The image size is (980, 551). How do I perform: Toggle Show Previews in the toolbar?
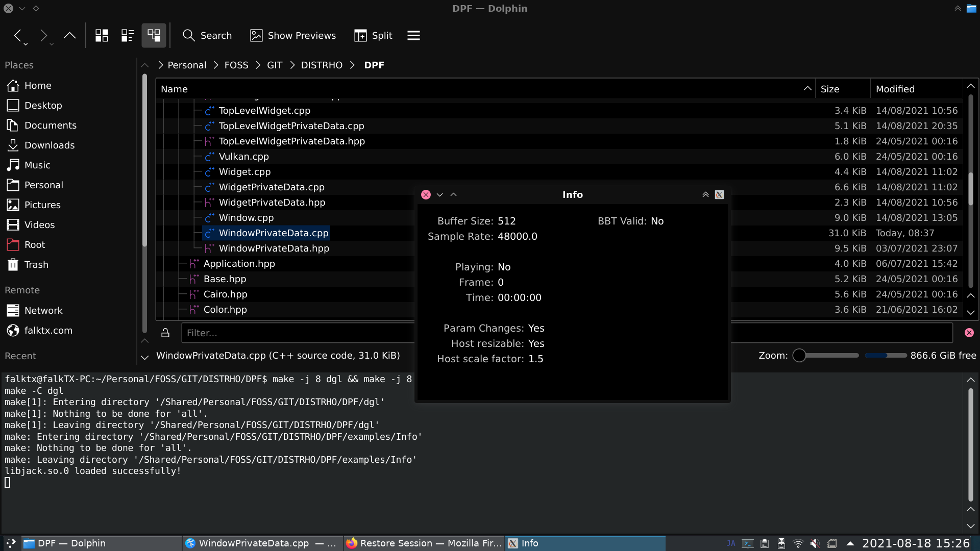click(x=292, y=35)
